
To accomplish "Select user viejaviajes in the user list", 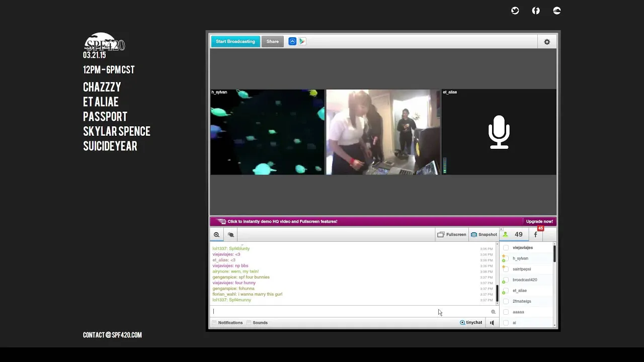I will pyautogui.click(x=523, y=247).
